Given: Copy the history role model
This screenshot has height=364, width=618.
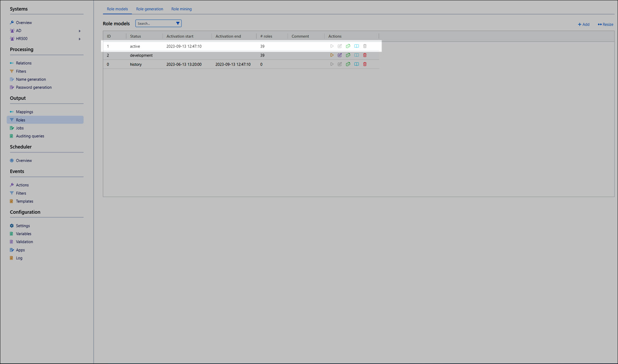Looking at the screenshot, I should [348, 64].
